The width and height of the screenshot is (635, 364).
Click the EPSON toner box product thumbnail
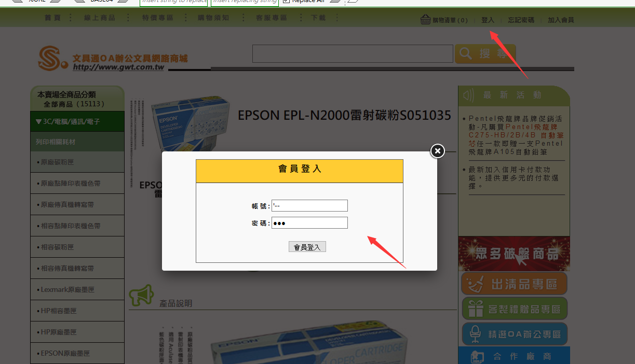click(190, 123)
